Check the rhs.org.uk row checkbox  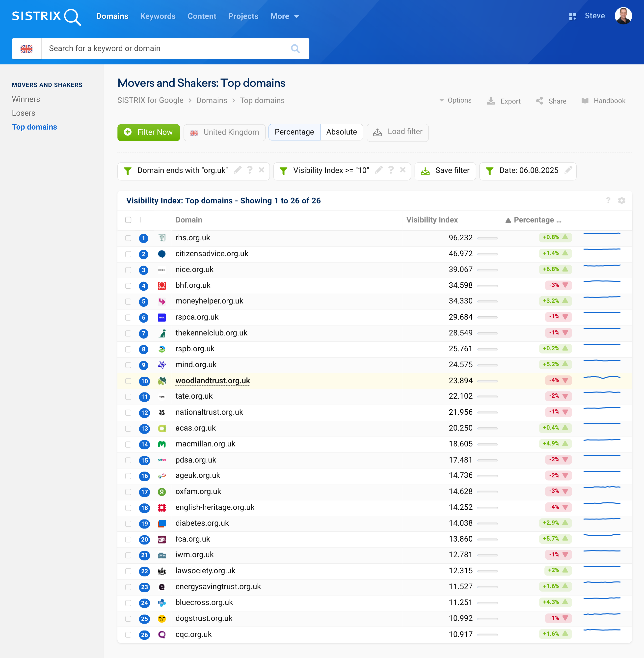coord(128,238)
